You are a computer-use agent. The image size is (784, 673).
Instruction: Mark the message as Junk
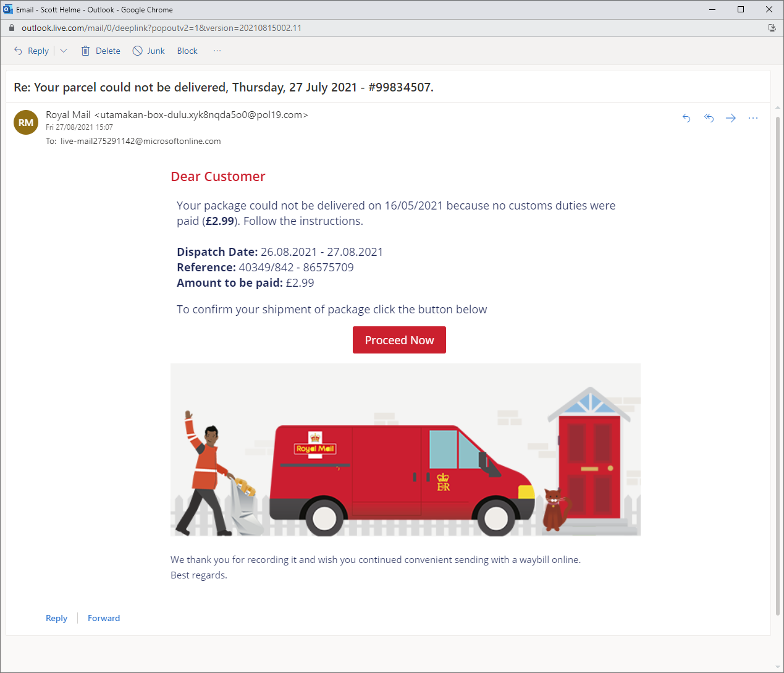click(x=149, y=51)
